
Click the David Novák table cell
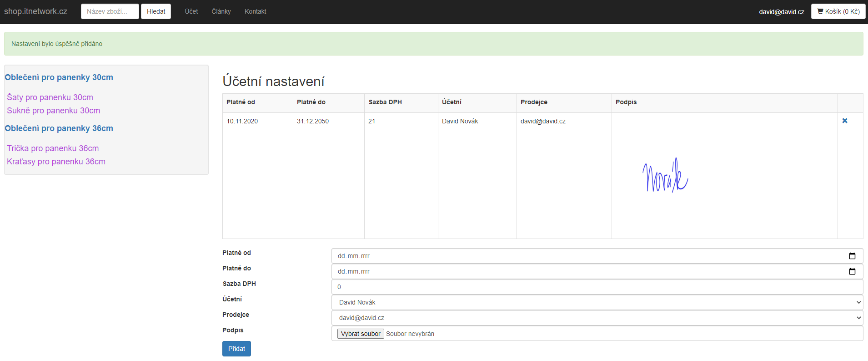coord(477,176)
